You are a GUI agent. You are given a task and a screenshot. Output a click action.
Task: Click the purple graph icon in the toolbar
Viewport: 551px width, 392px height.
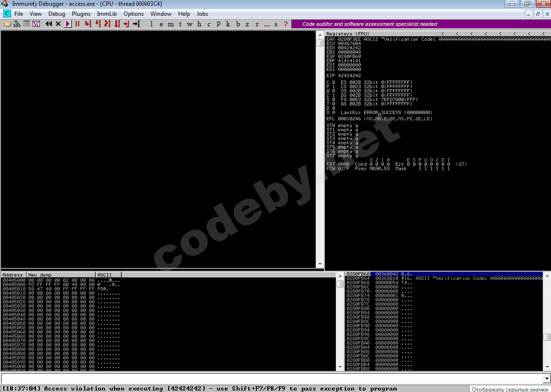pyautogui.click(x=36, y=24)
